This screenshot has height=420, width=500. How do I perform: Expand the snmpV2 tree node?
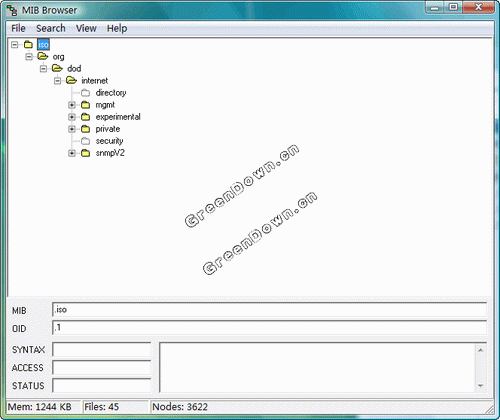point(71,153)
